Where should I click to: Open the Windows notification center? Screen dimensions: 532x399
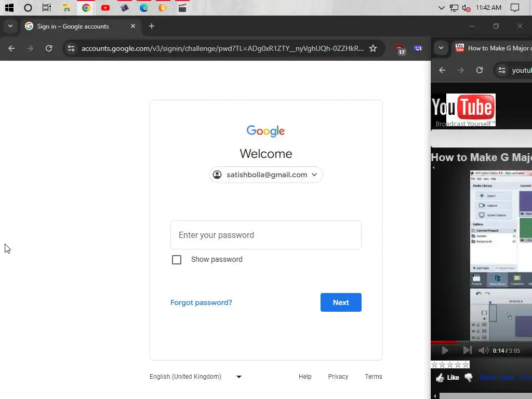coord(515,8)
